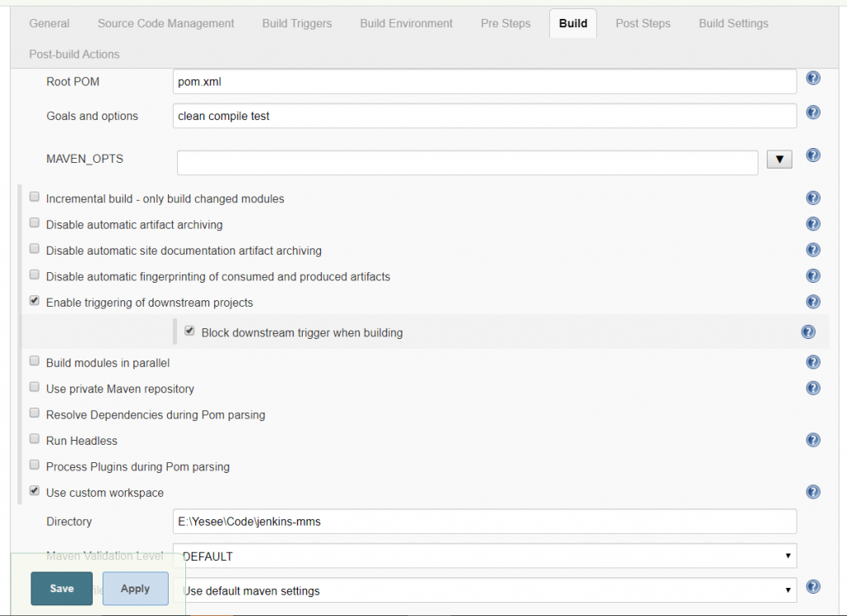Save the job configuration

[x=62, y=589]
